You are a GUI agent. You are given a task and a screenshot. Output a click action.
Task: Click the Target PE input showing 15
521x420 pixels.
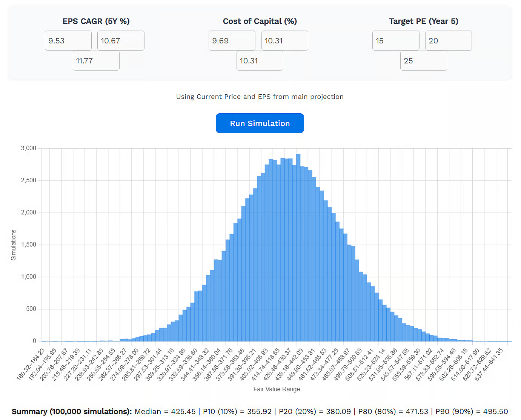[395, 41]
